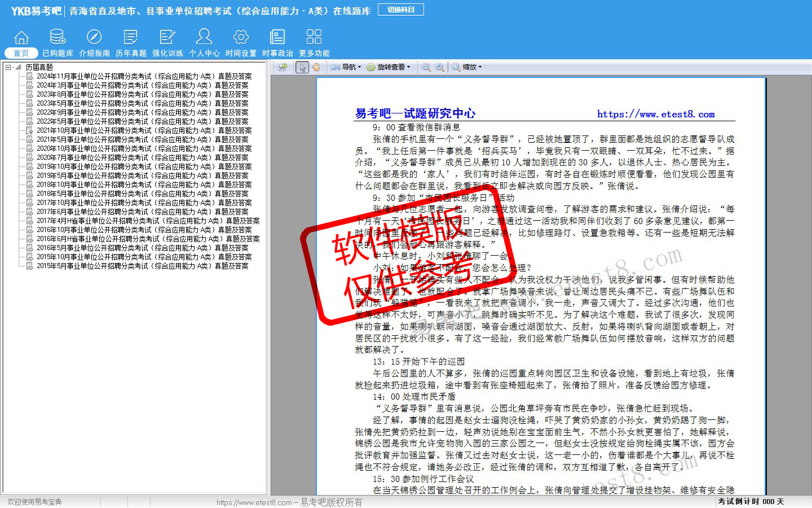The width and height of the screenshot is (812, 508).
Task: Click the zoom out magnifier icon
Action: click(x=426, y=67)
